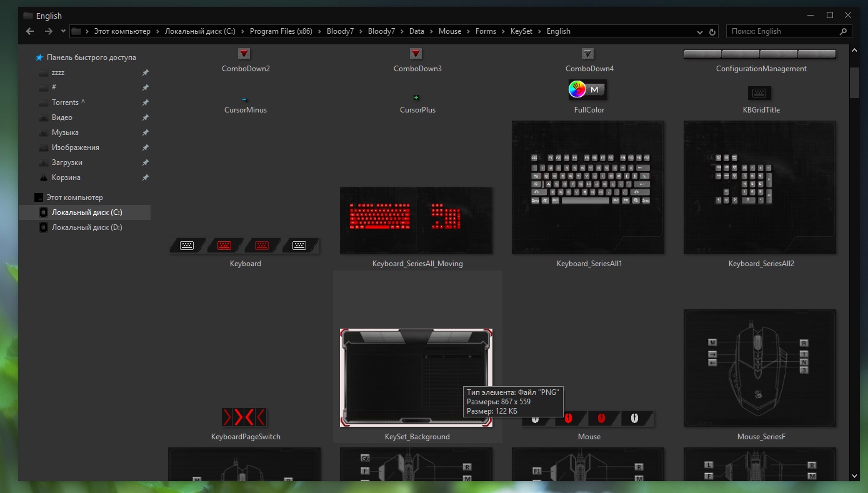Click the pin icon next to "zzzz"
Image resolution: width=868 pixels, height=493 pixels.
[145, 72]
